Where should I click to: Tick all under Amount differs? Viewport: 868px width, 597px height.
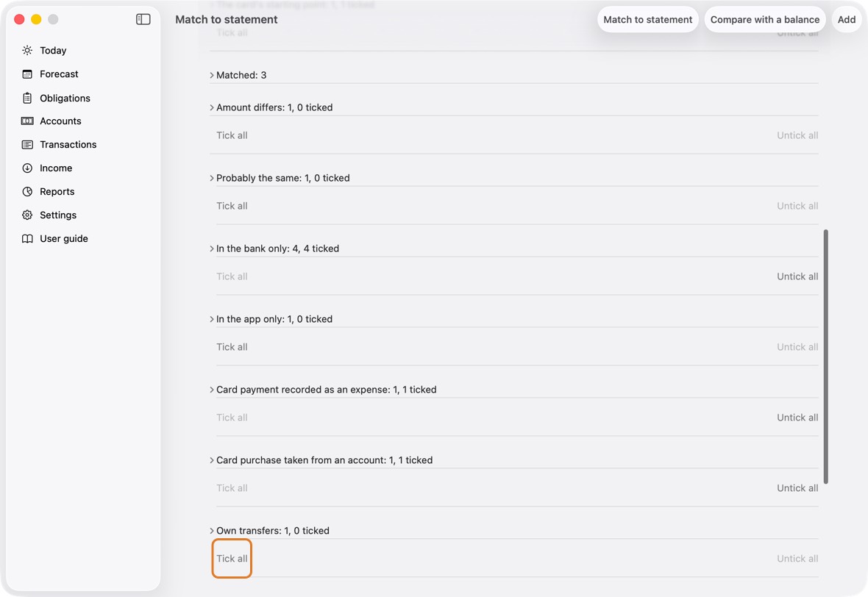click(x=232, y=135)
